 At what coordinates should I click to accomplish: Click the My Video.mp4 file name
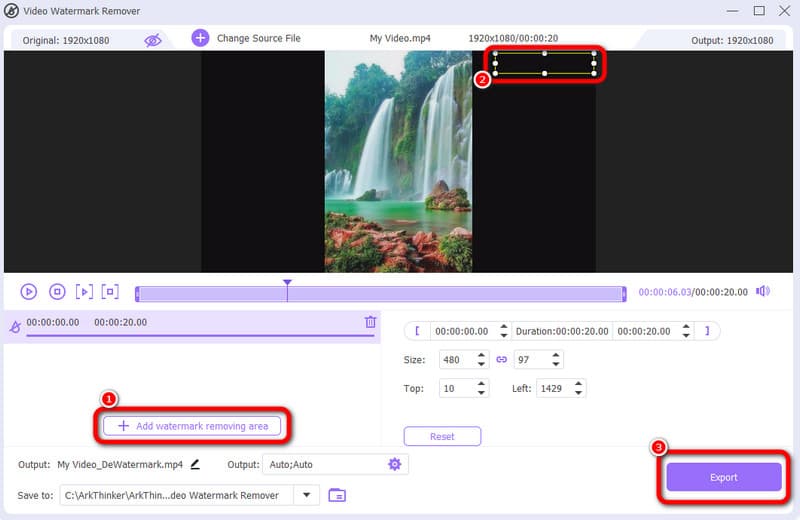pyautogui.click(x=400, y=38)
